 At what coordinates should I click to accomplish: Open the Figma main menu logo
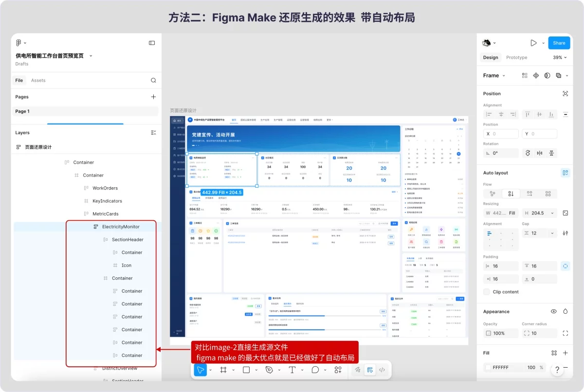point(19,43)
